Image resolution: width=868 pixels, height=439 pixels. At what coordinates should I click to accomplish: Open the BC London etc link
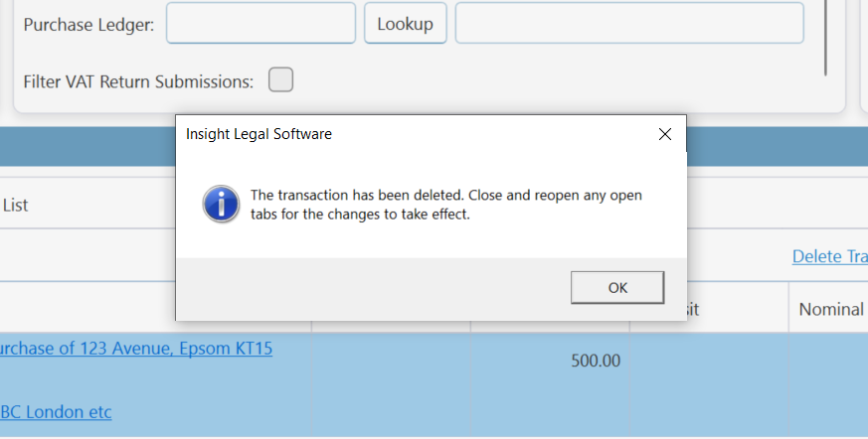56,412
